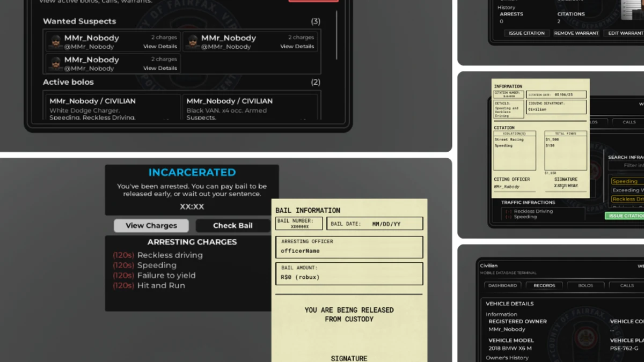
Task: Select the Reckless driving arresting charge
Action: coord(158,255)
